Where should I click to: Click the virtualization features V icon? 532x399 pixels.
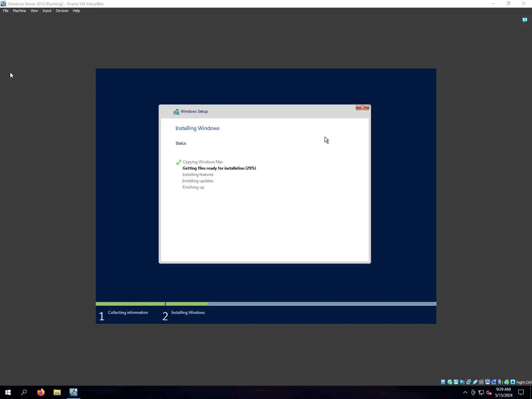(x=499, y=382)
